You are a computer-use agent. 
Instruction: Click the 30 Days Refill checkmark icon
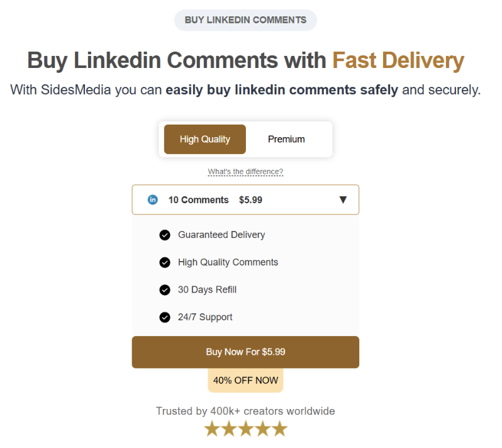(x=165, y=290)
